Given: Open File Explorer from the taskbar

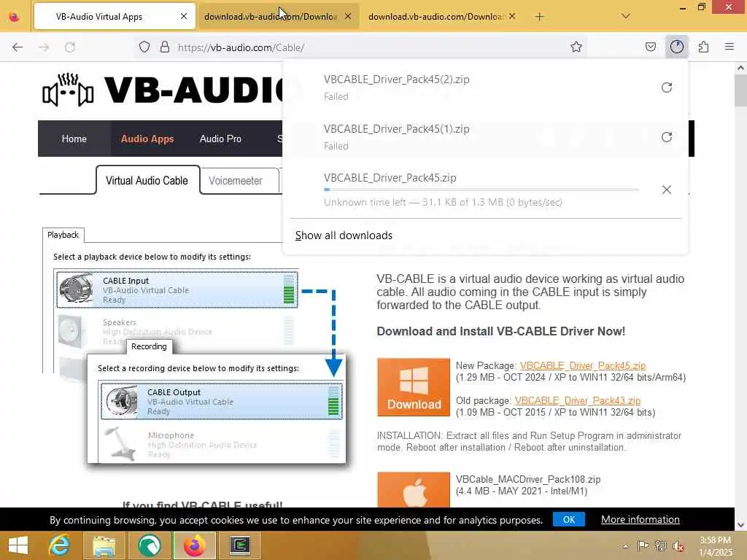Looking at the screenshot, I should (x=104, y=545).
